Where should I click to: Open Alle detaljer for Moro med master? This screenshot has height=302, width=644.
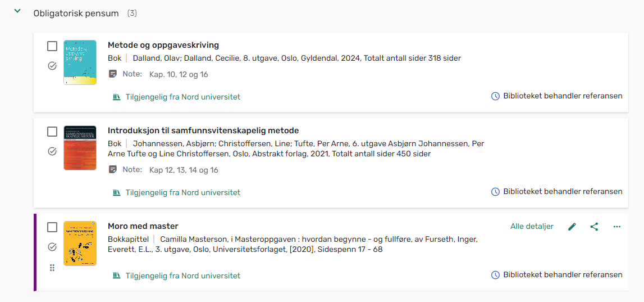click(532, 226)
